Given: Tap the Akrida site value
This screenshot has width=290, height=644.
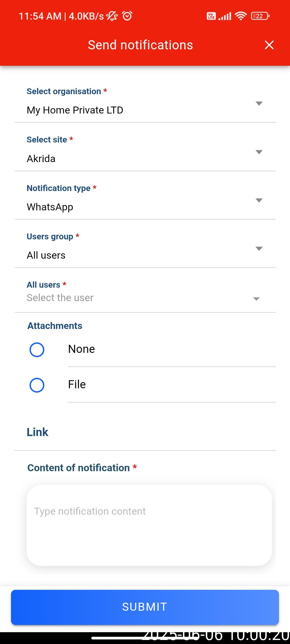Looking at the screenshot, I should pos(41,159).
